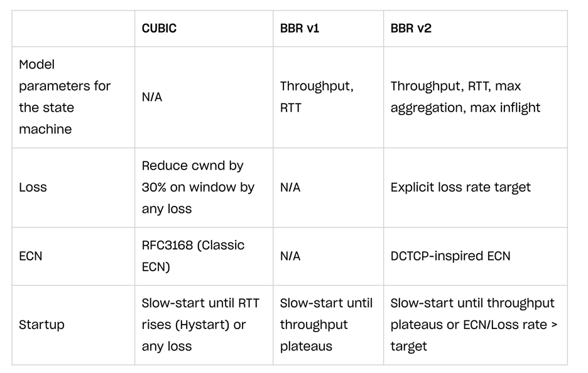
Task: Select the CUBIC column header
Action: (x=159, y=28)
